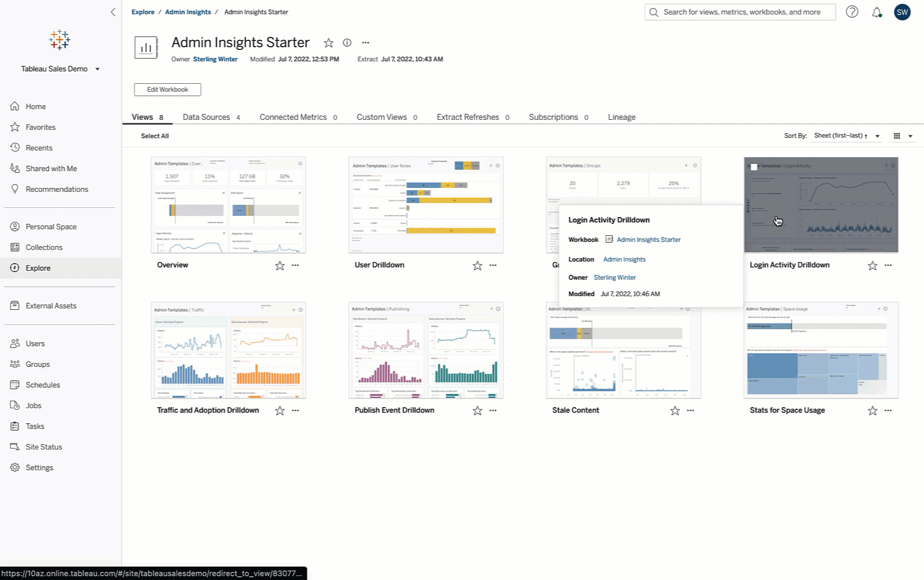Switch to Subscriptions tab

click(x=558, y=117)
